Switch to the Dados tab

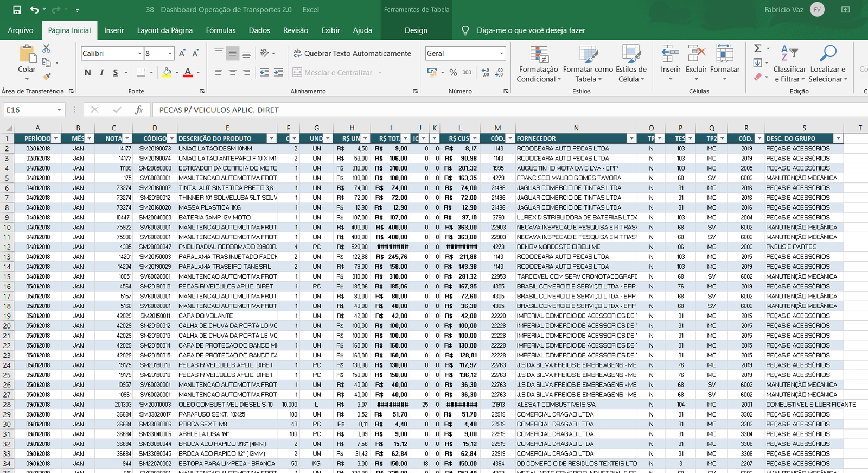(x=259, y=30)
